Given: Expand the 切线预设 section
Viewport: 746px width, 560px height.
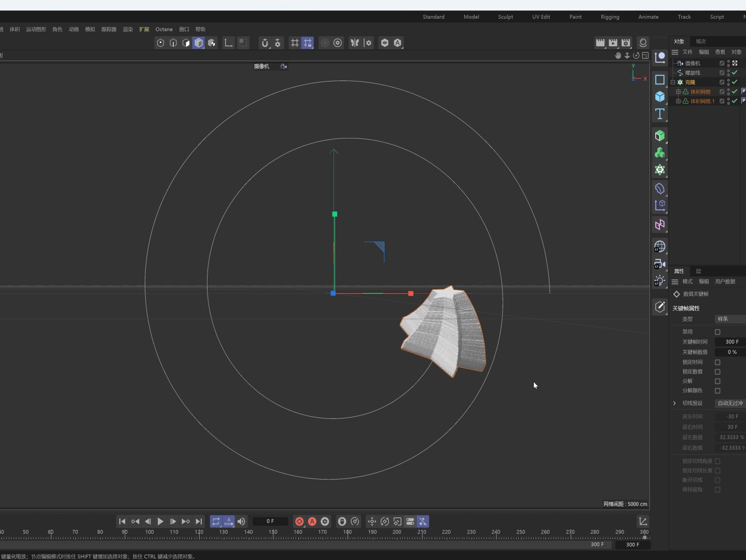Looking at the screenshot, I should pos(674,403).
